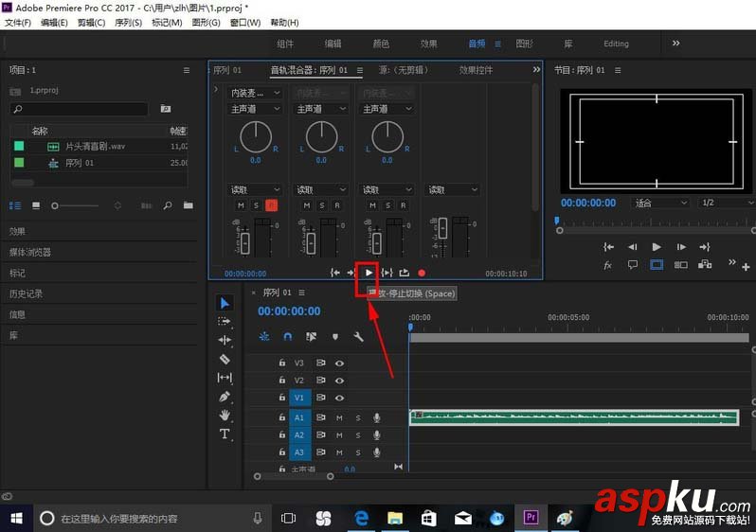
Task: Open the 窗口(W) menu
Action: pos(245,23)
